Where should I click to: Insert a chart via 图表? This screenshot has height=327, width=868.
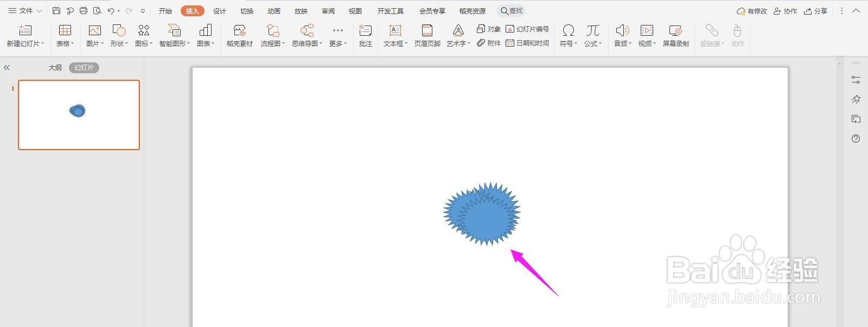tap(206, 36)
